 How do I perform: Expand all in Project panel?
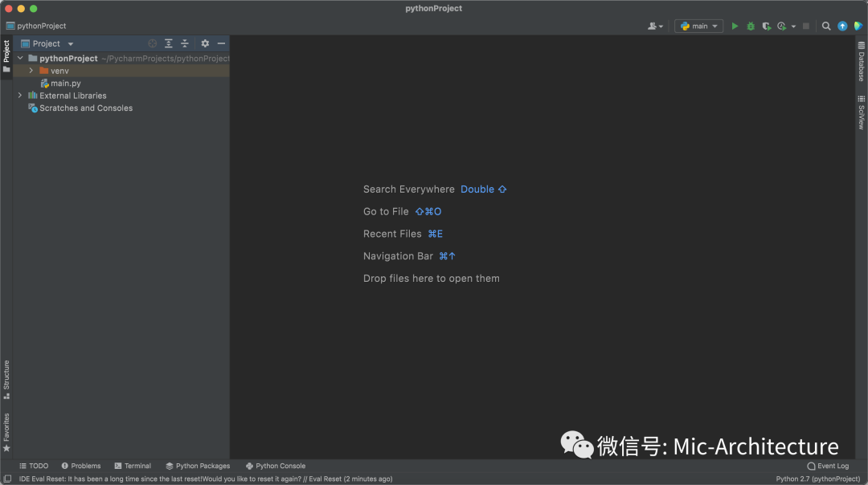[168, 43]
